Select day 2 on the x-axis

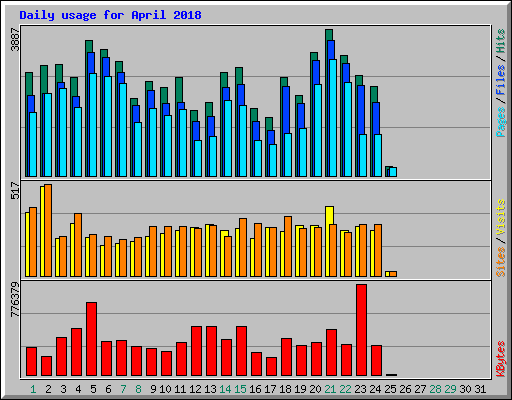[x=48, y=389]
